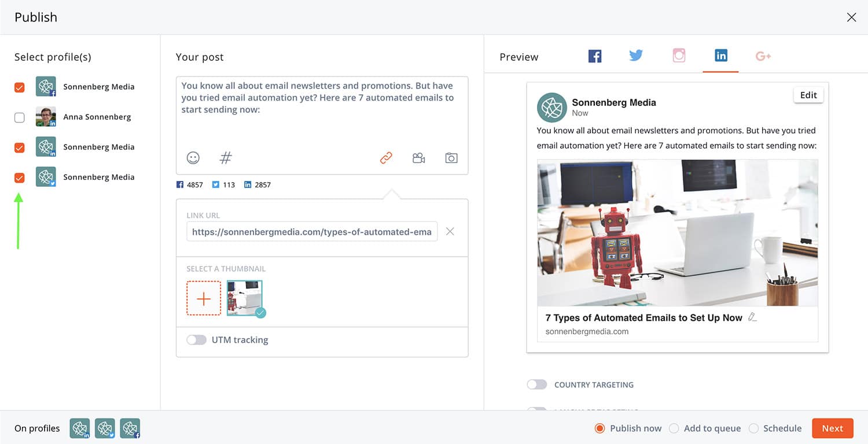This screenshot has width=868, height=444.
Task: Click the 'Anna Sonnenberg' profile name
Action: point(97,117)
